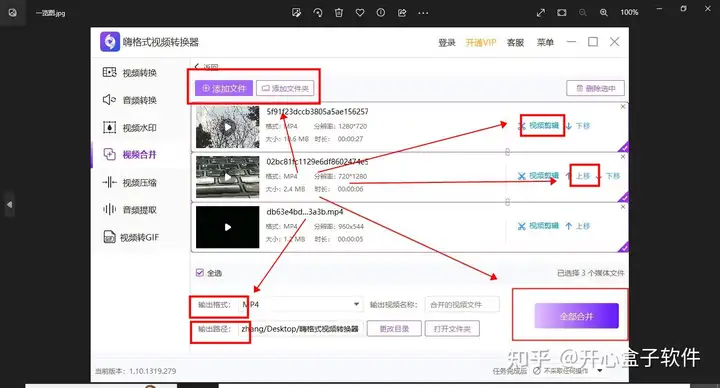Viewport: 720px width, 388px height.
Task: Toggle selection corner mark of 02bc81fc row
Action: coord(624,197)
